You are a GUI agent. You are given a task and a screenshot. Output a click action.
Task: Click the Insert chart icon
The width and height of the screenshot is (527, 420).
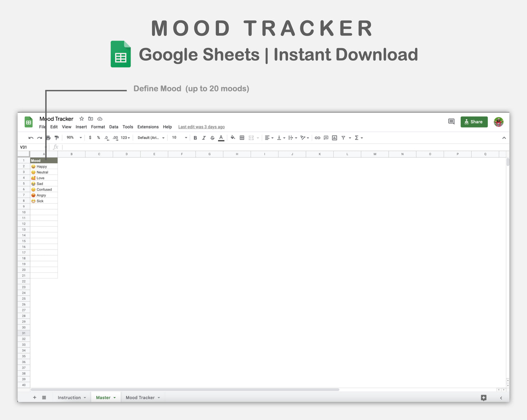(x=334, y=137)
